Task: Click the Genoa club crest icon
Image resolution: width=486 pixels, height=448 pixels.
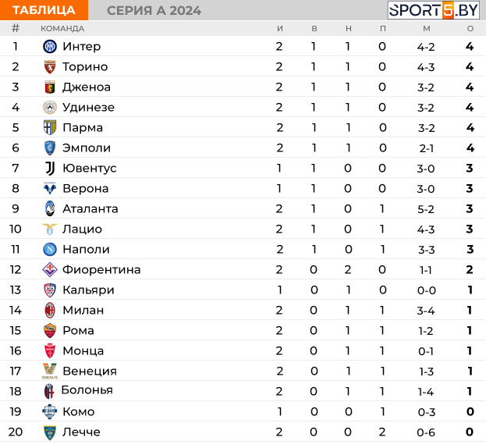Action: (x=50, y=87)
